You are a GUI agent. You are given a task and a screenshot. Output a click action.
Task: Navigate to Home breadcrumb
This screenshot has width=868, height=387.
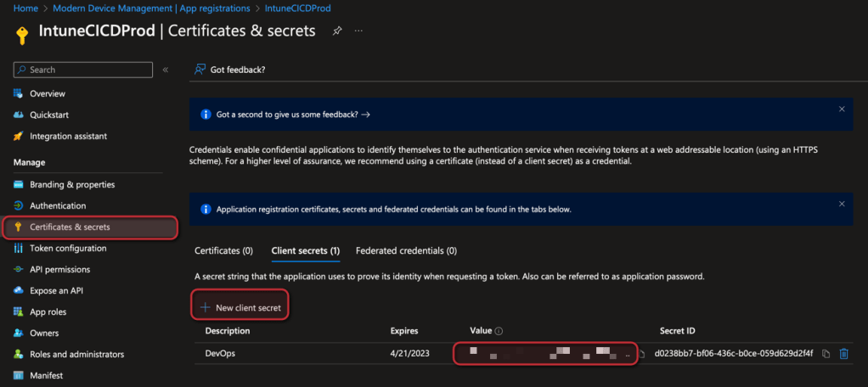(x=25, y=8)
